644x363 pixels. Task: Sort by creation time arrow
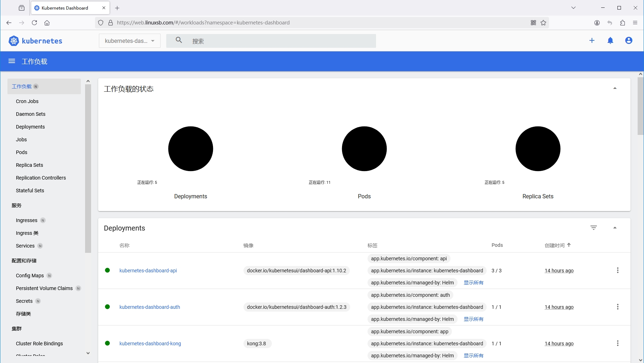(x=569, y=245)
